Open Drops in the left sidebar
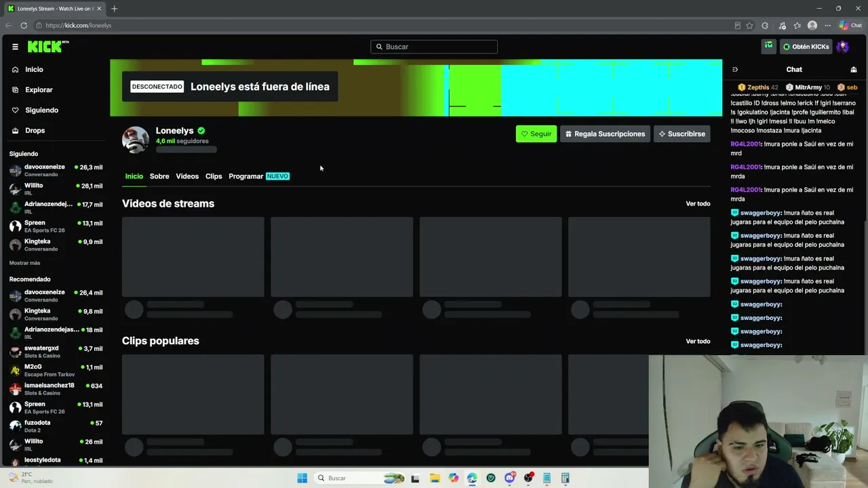This screenshot has height=488, width=868. [x=35, y=130]
